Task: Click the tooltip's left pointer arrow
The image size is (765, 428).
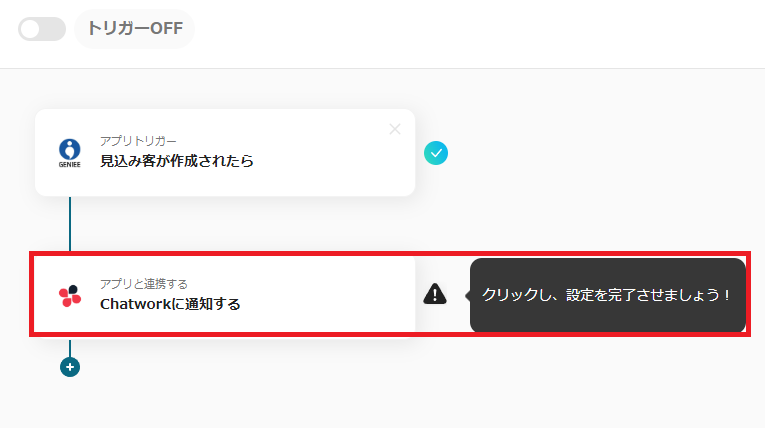Action: point(467,295)
